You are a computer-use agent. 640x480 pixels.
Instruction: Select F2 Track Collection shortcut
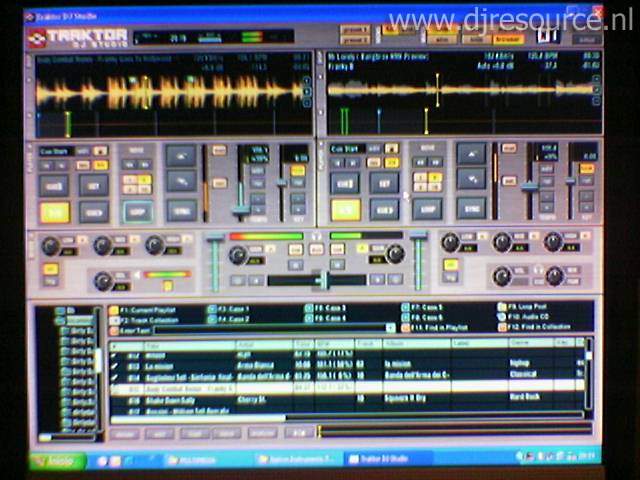tap(144, 320)
